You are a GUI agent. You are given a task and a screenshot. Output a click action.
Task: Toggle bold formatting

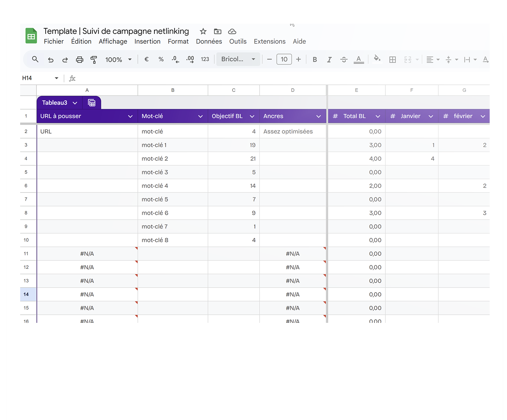coord(314,60)
